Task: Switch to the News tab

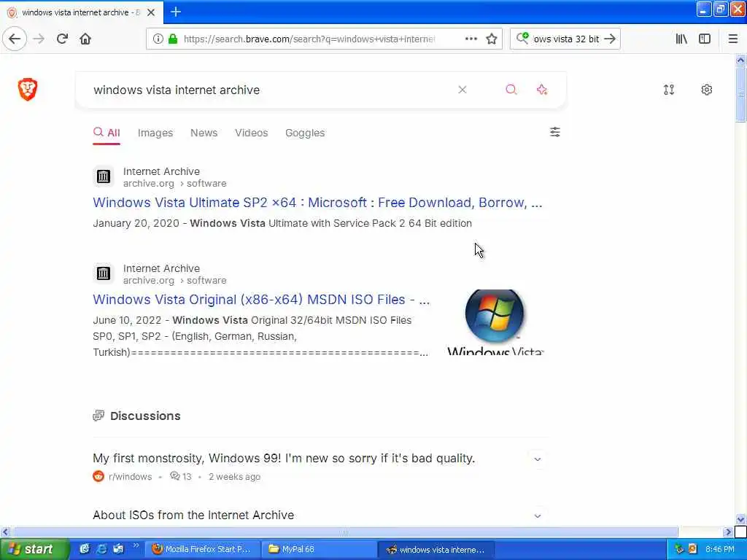Action: [204, 133]
